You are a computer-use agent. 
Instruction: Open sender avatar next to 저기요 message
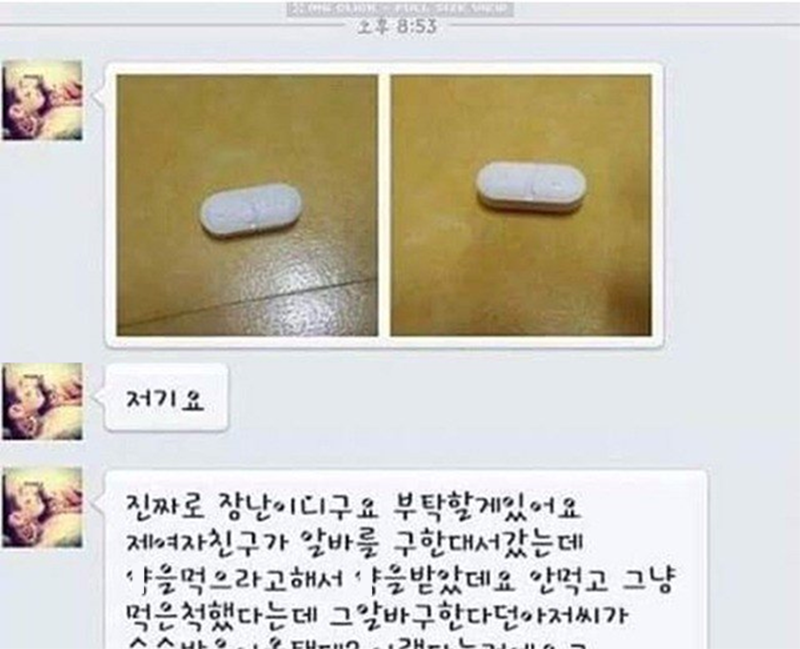[42, 402]
